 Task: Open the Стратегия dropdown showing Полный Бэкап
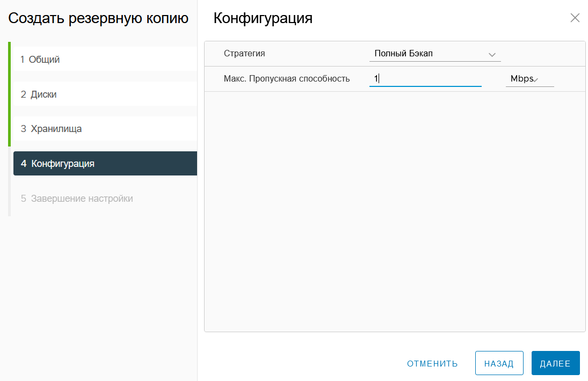435,54
